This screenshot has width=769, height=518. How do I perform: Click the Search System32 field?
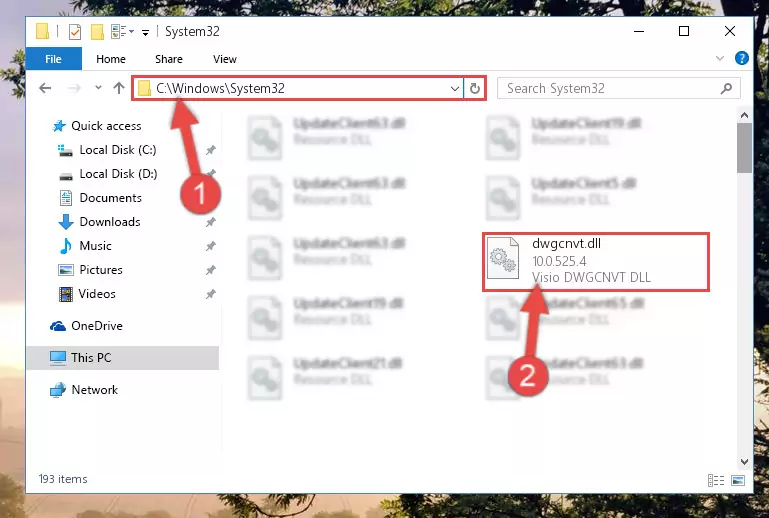(618, 88)
